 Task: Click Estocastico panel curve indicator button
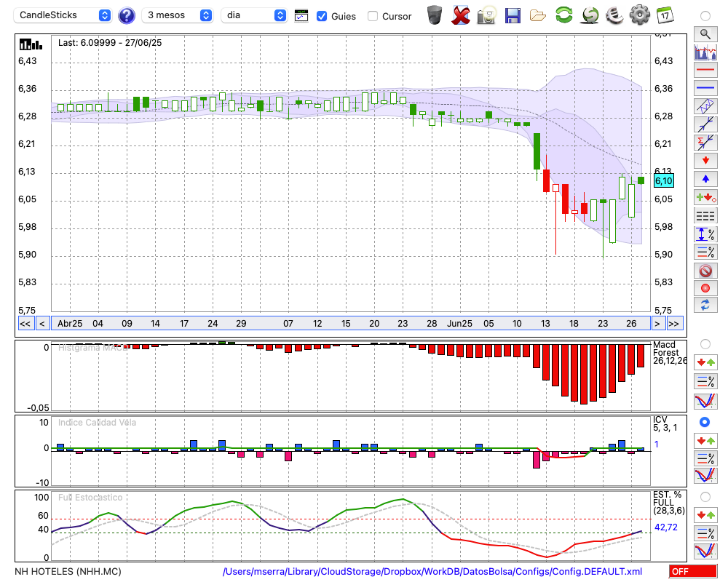click(x=705, y=551)
